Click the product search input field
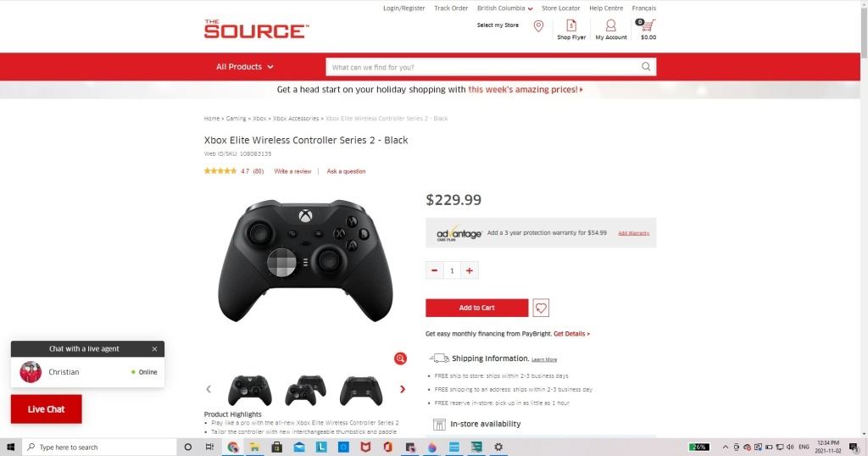The image size is (868, 456). click(x=482, y=67)
